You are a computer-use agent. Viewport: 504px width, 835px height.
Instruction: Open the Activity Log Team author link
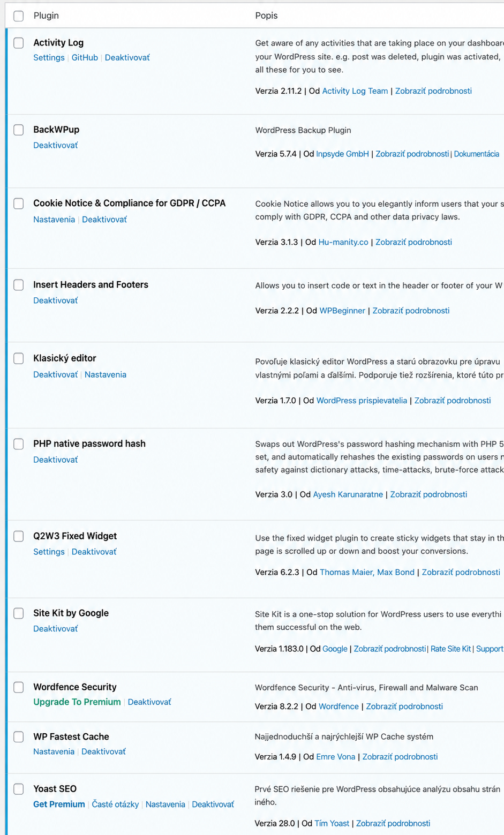click(x=355, y=91)
